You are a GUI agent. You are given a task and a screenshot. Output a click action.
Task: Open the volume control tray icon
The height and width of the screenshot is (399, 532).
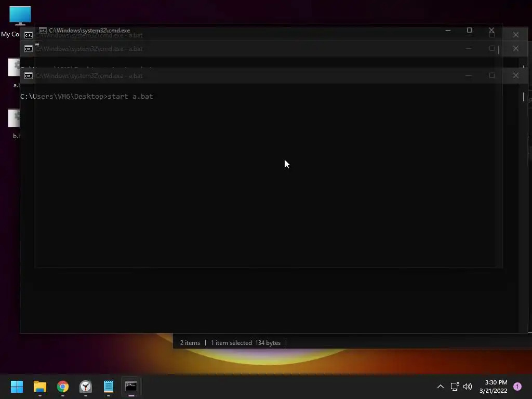coord(468,387)
